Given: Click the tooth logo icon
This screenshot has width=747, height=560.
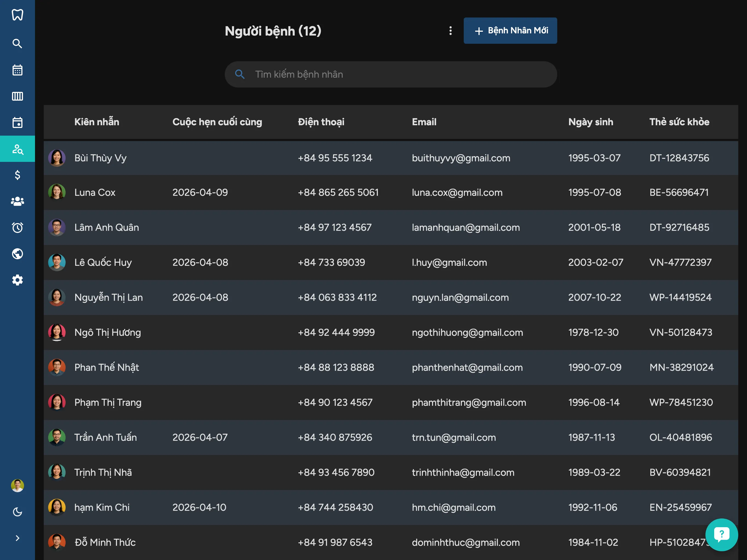Looking at the screenshot, I should [x=17, y=15].
